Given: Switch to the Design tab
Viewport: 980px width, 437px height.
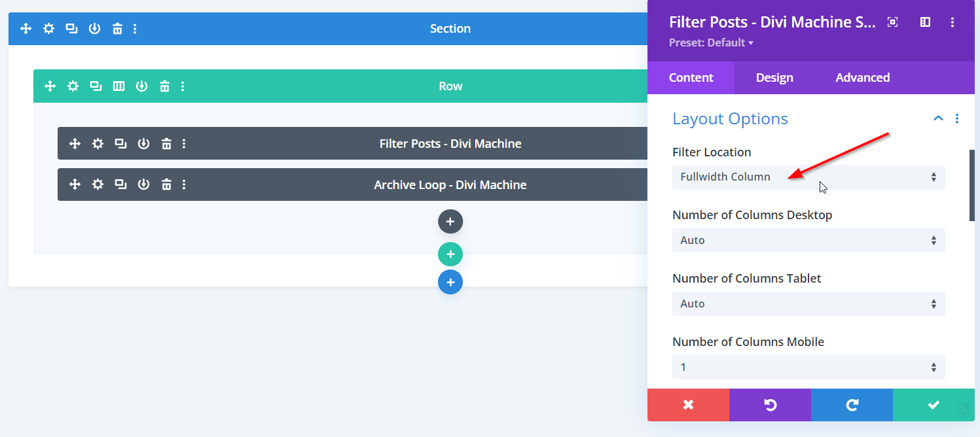Looking at the screenshot, I should click(774, 78).
